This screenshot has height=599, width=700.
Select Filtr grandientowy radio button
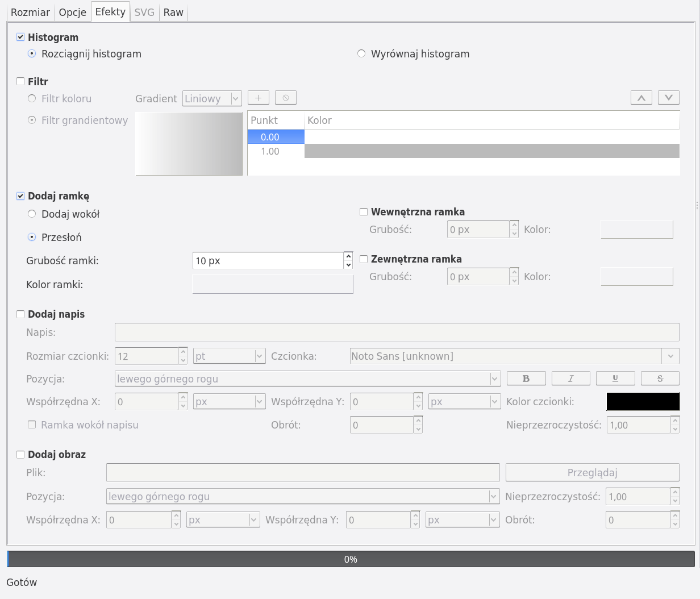coord(32,120)
